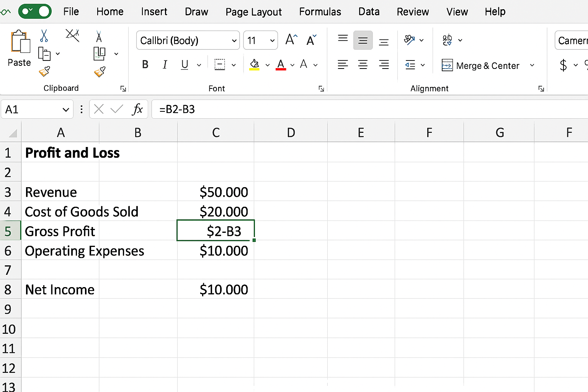
Task: Cancel formula entry with the X icon
Action: tap(99, 109)
